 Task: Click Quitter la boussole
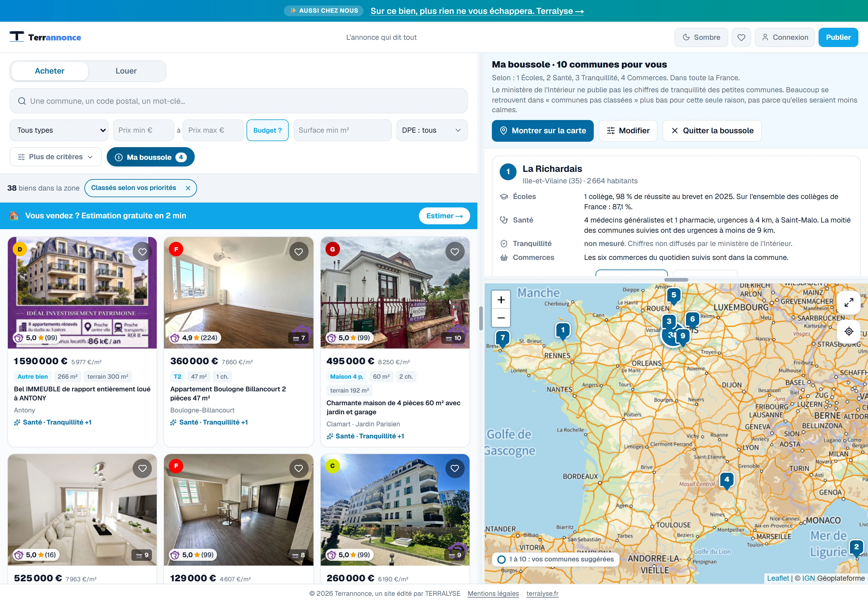click(712, 131)
